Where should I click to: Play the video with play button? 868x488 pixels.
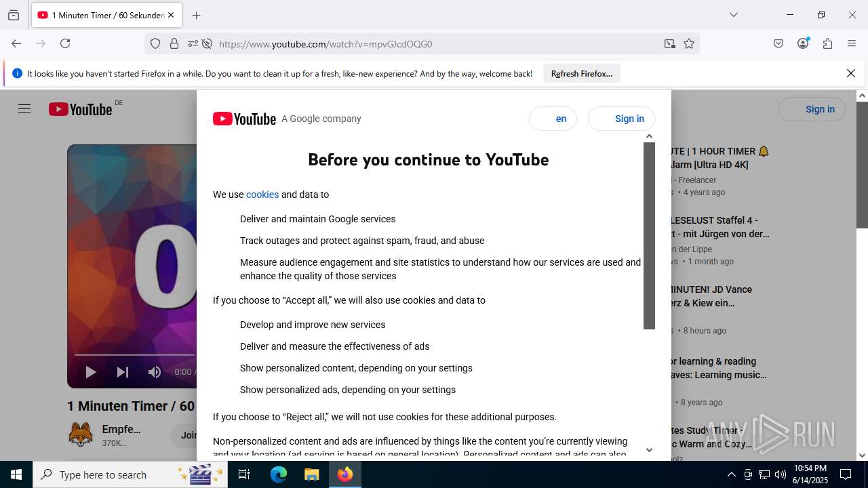(90, 371)
